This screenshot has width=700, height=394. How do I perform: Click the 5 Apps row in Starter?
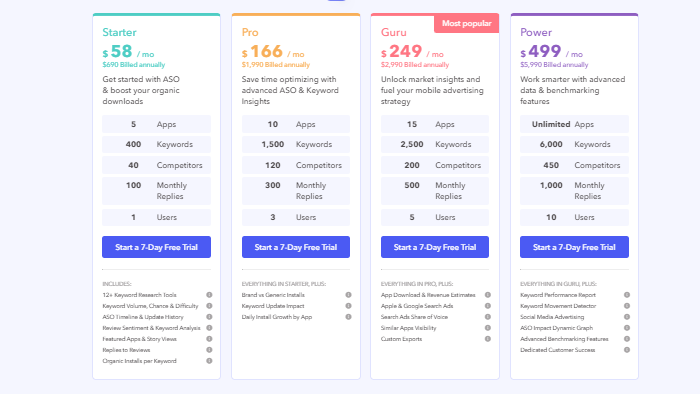pos(156,124)
